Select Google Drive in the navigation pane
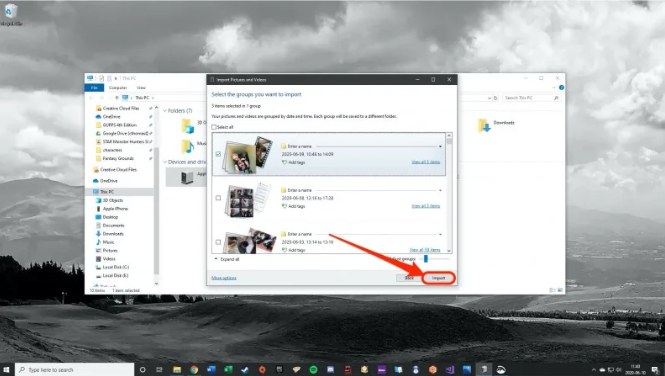This screenshot has width=665, height=376. [x=123, y=134]
